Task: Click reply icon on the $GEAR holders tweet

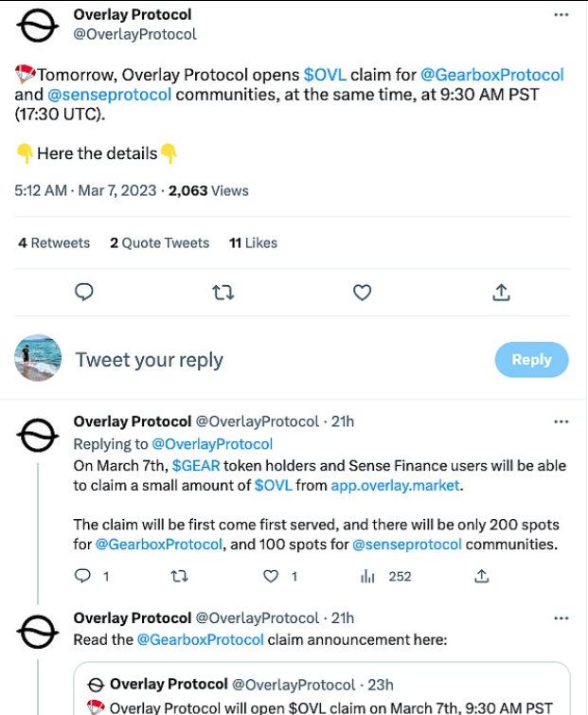Action: [x=83, y=576]
